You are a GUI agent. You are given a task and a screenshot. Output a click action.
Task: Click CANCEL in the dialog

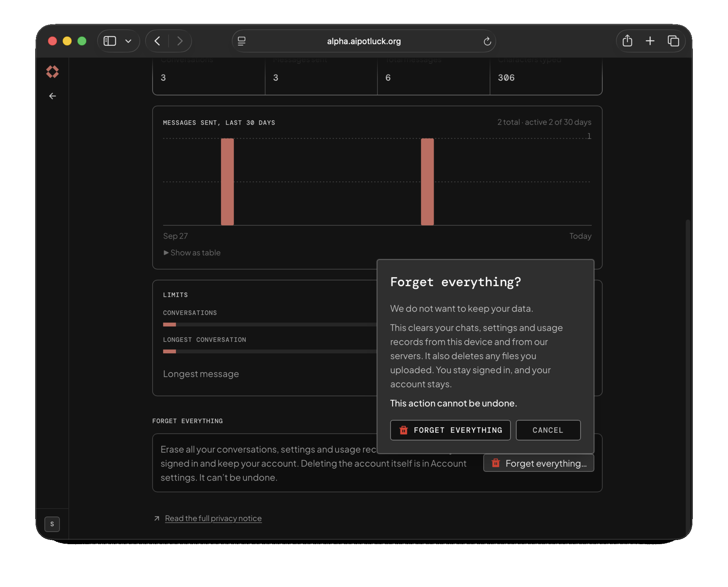tap(548, 430)
